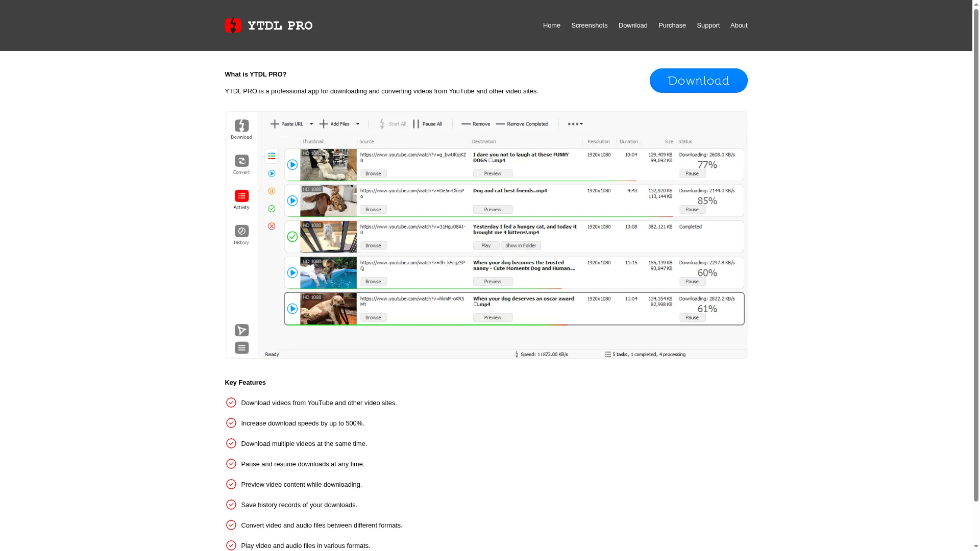Click Browse on the FUNNY DOGS row
Viewport: 980px width, 551px height.
coord(373,173)
